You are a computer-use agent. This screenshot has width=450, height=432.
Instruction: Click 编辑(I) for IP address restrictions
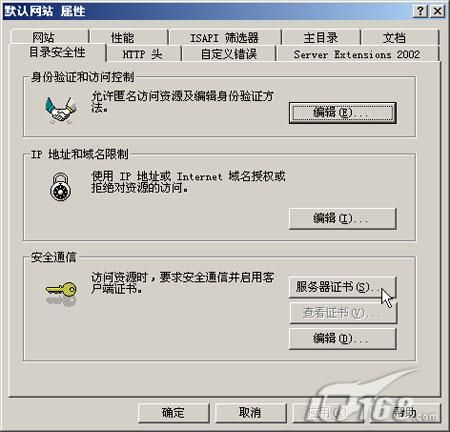(343, 219)
